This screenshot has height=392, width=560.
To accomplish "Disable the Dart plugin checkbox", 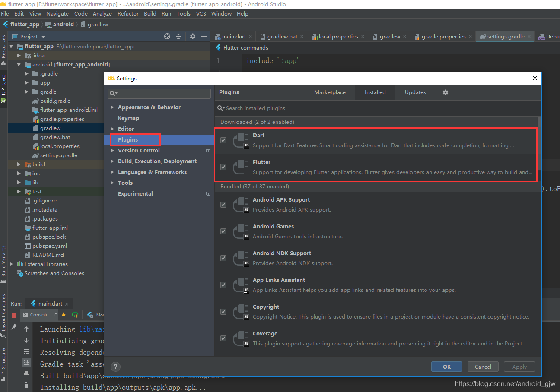I will (223, 140).
